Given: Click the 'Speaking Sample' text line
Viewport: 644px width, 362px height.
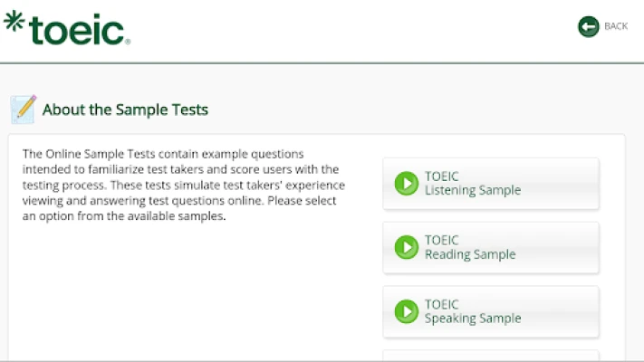Looking at the screenshot, I should [x=473, y=319].
